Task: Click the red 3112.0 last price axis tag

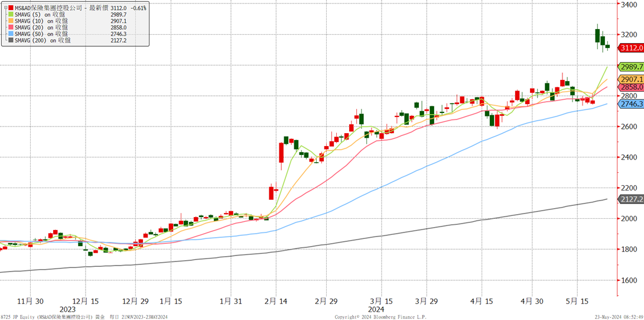Action: tap(631, 48)
